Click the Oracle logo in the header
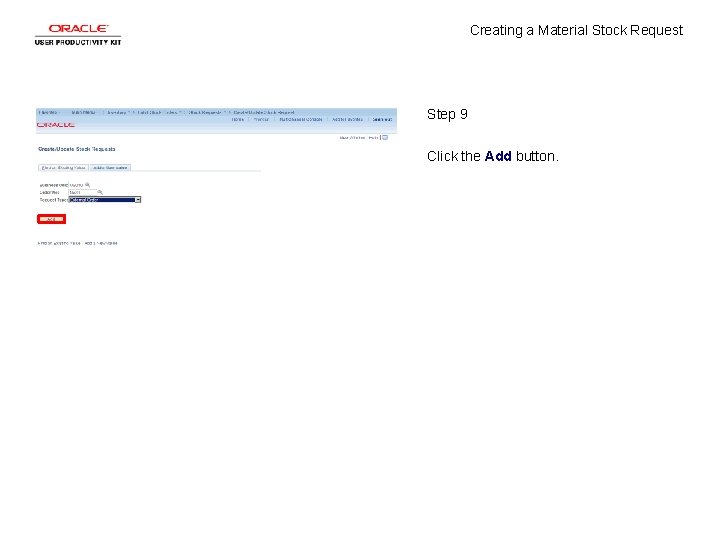The image size is (720, 540). pos(56,124)
